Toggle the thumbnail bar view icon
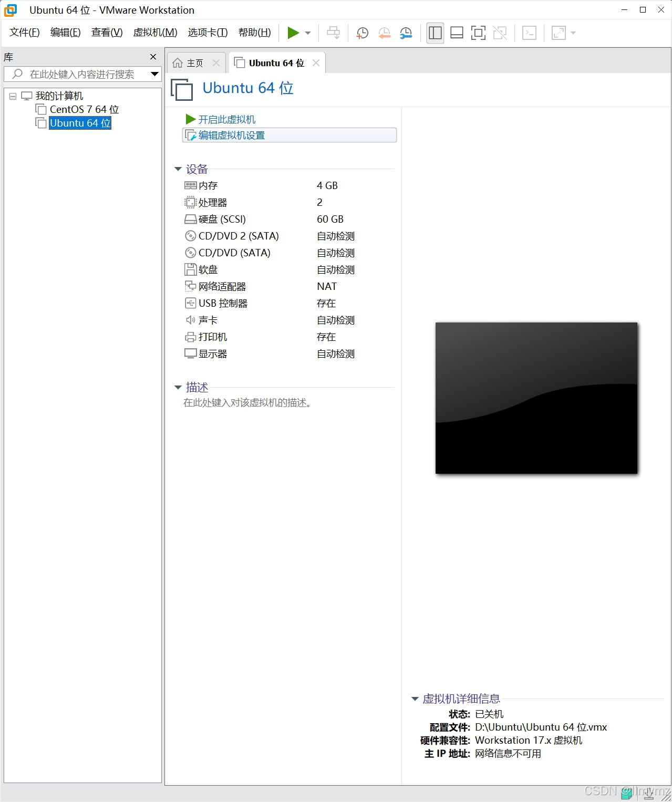The height and width of the screenshot is (802, 672). pyautogui.click(x=457, y=33)
